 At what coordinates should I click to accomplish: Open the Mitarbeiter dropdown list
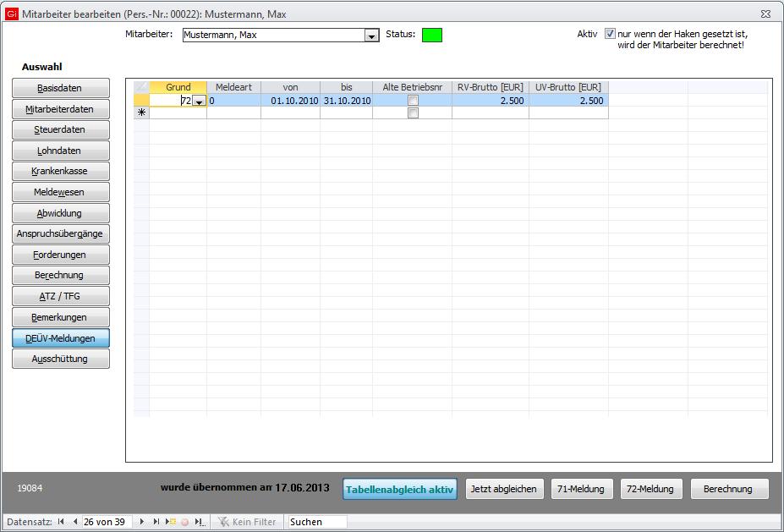coord(371,36)
